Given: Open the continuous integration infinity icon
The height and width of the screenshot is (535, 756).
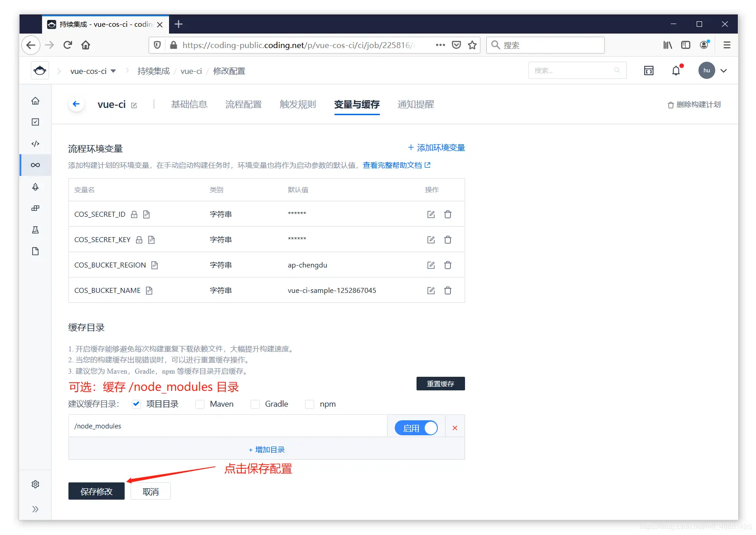Looking at the screenshot, I should [35, 165].
